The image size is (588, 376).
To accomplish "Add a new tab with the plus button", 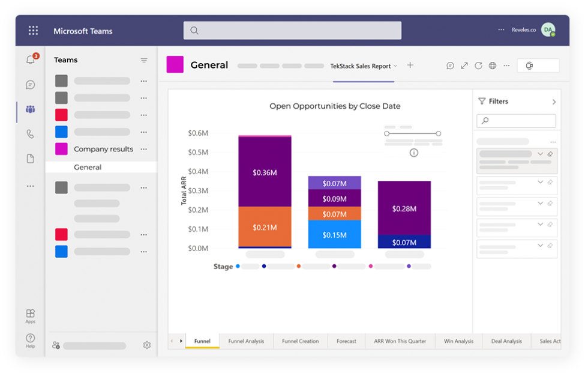I will [x=410, y=65].
